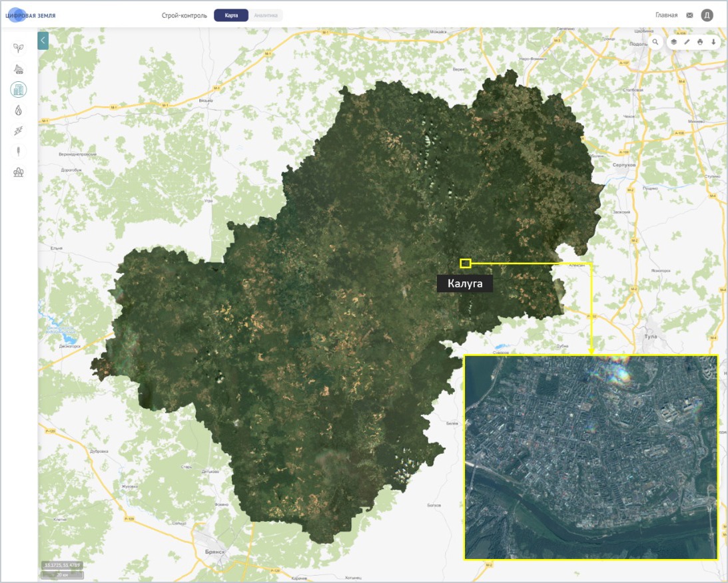Select the buildings construction-control icon
This screenshot has width=728, height=583.
[x=19, y=89]
